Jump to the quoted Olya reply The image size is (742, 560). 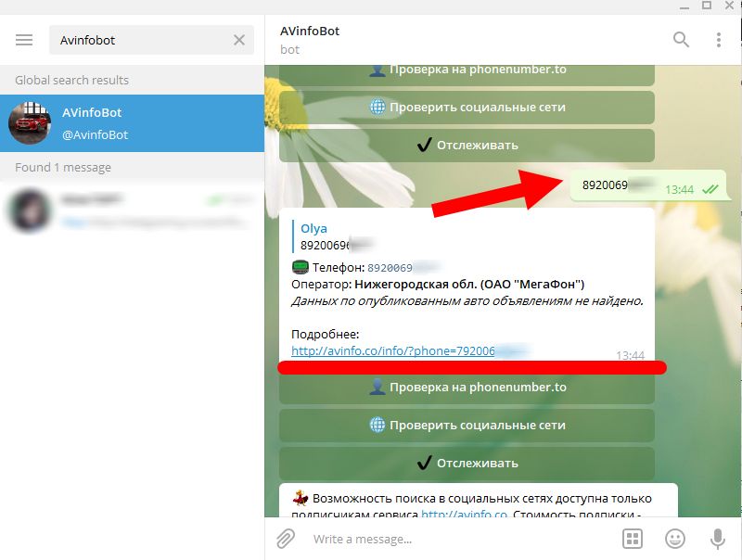pos(334,236)
